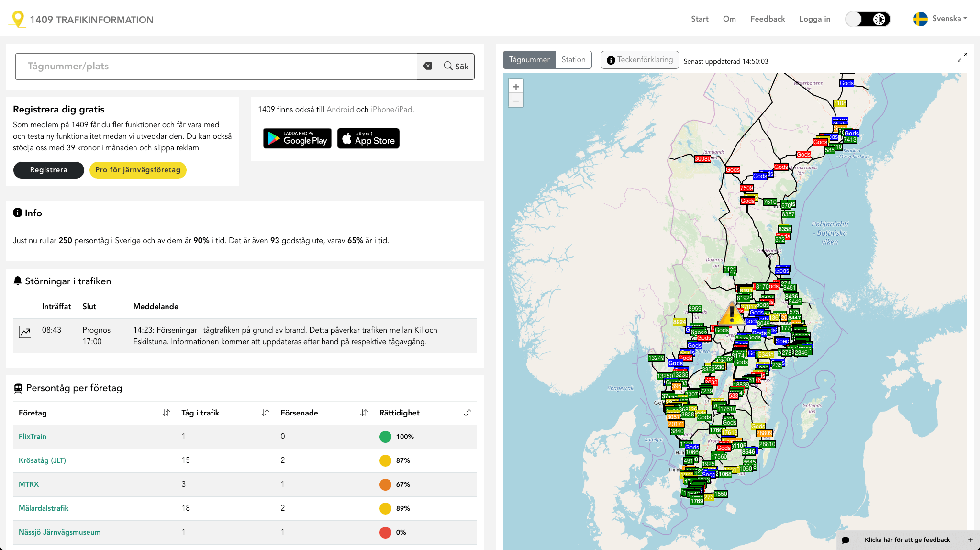Image resolution: width=980 pixels, height=550 pixels.
Task: Click the 1409 TRAFIKINFORMATION title
Action: tap(91, 20)
